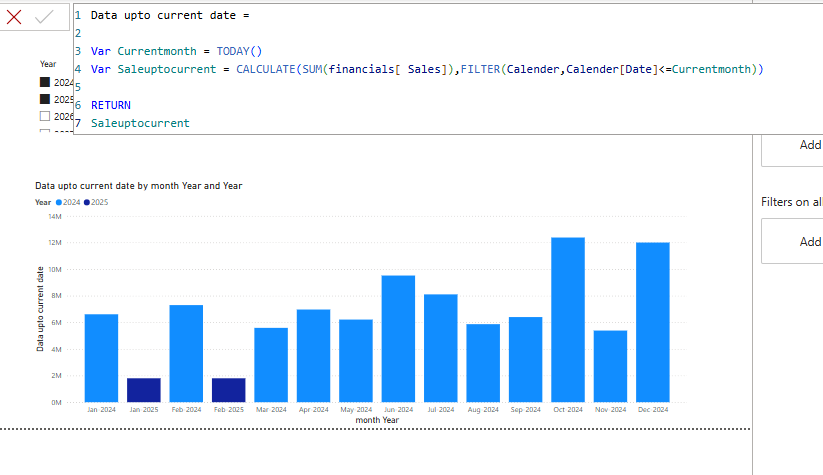Select the May 2024 bar
The height and width of the screenshot is (475, 823).
click(356, 361)
